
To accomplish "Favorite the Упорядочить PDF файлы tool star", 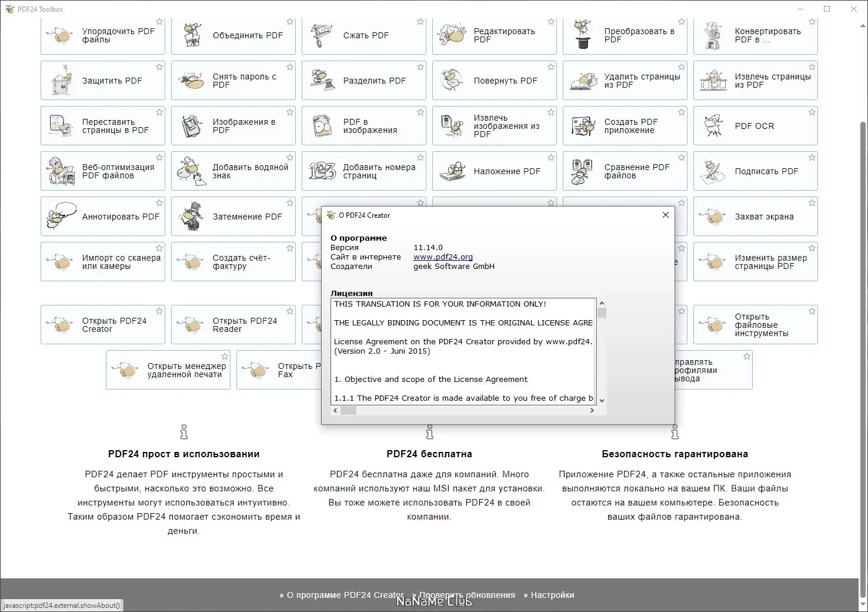I will 159,22.
